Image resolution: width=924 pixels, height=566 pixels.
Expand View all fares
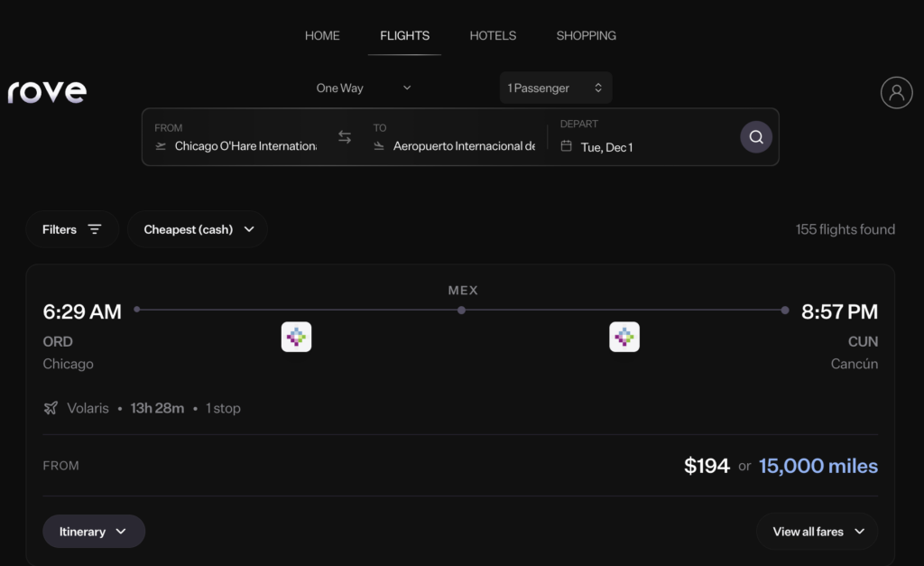818,531
